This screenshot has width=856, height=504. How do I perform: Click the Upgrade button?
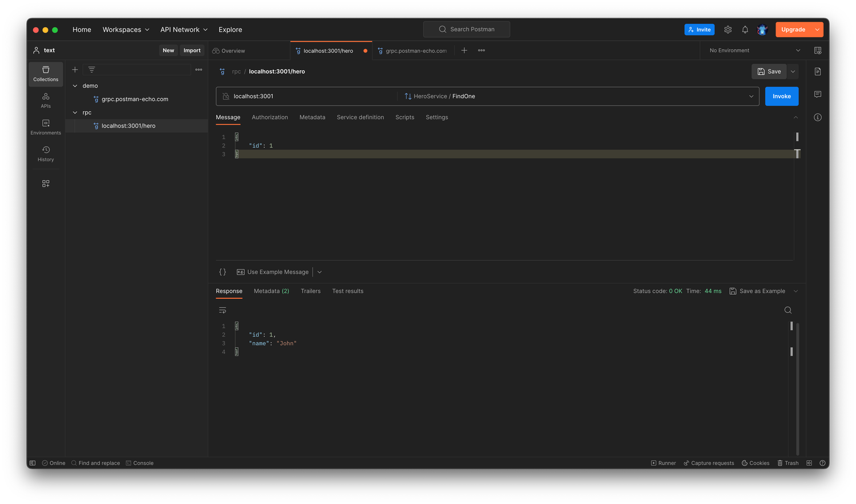pyautogui.click(x=793, y=30)
